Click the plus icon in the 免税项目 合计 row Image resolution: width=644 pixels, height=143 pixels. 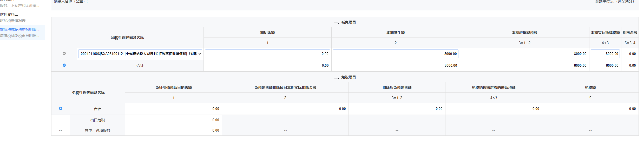[x=61, y=108]
